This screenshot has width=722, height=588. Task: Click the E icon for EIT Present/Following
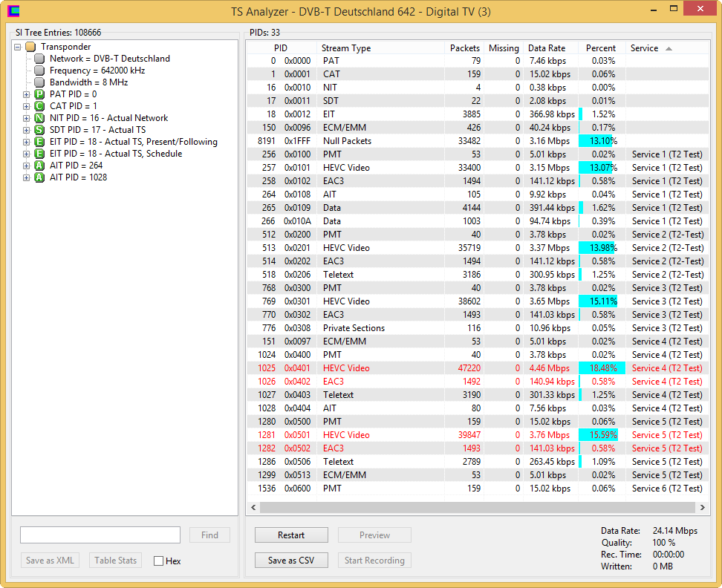point(39,142)
